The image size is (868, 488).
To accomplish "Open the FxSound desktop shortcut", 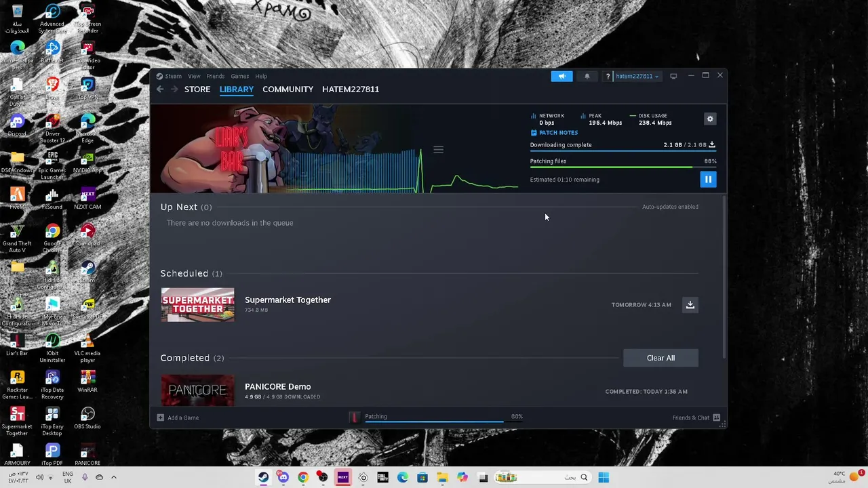I will (x=52, y=197).
